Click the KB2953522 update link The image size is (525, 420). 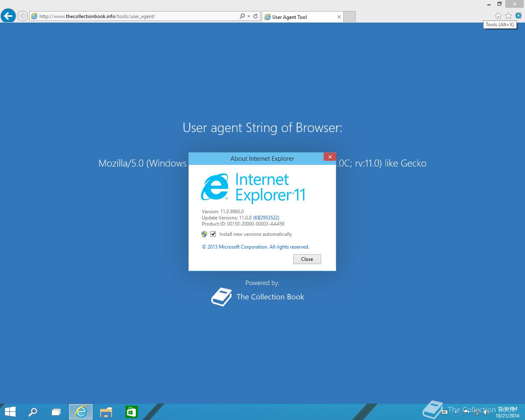(266, 218)
